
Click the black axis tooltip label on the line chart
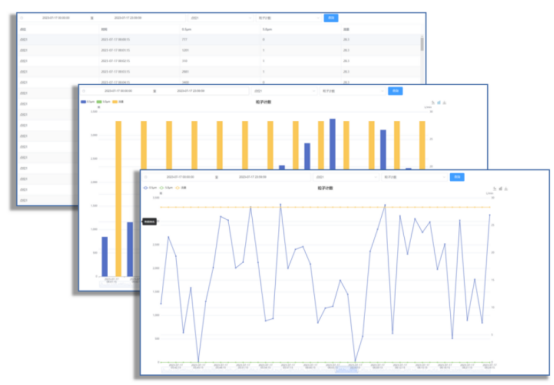(x=149, y=221)
